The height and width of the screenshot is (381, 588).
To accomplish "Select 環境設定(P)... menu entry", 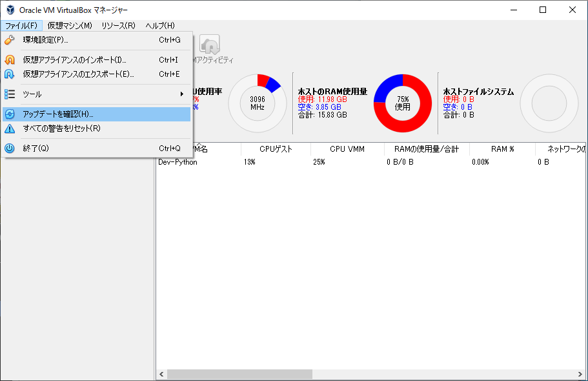I will coord(96,40).
